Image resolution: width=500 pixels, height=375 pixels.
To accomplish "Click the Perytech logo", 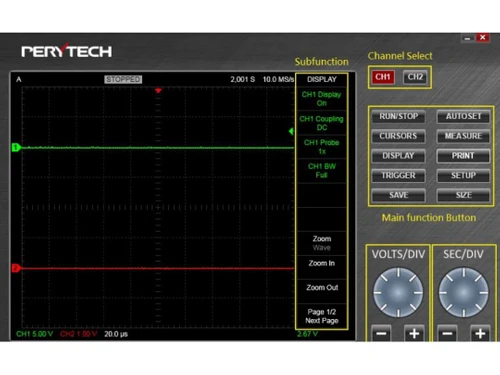I will [67, 51].
